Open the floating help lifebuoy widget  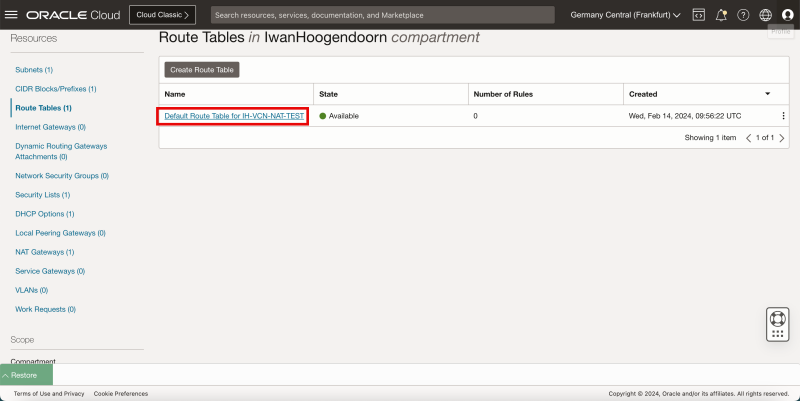[x=778, y=324]
